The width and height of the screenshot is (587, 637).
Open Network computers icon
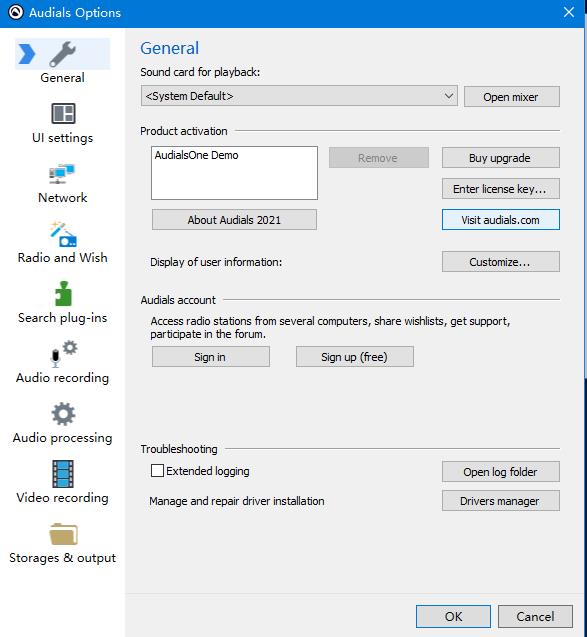tap(62, 173)
